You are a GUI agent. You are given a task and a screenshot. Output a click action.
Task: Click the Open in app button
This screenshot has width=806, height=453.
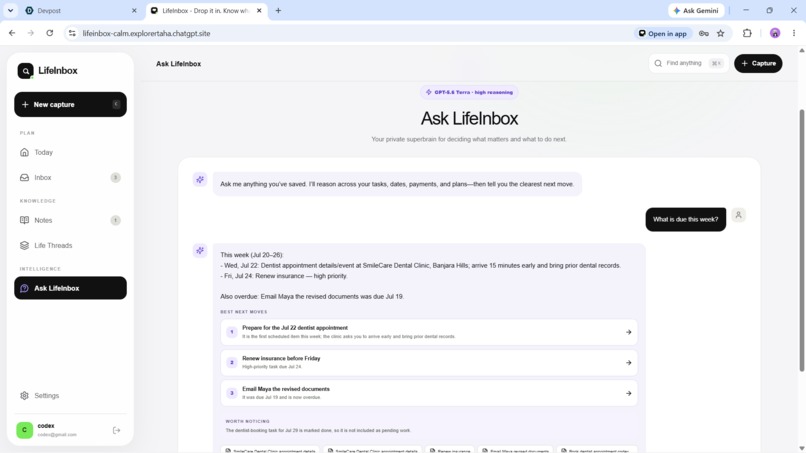point(663,33)
